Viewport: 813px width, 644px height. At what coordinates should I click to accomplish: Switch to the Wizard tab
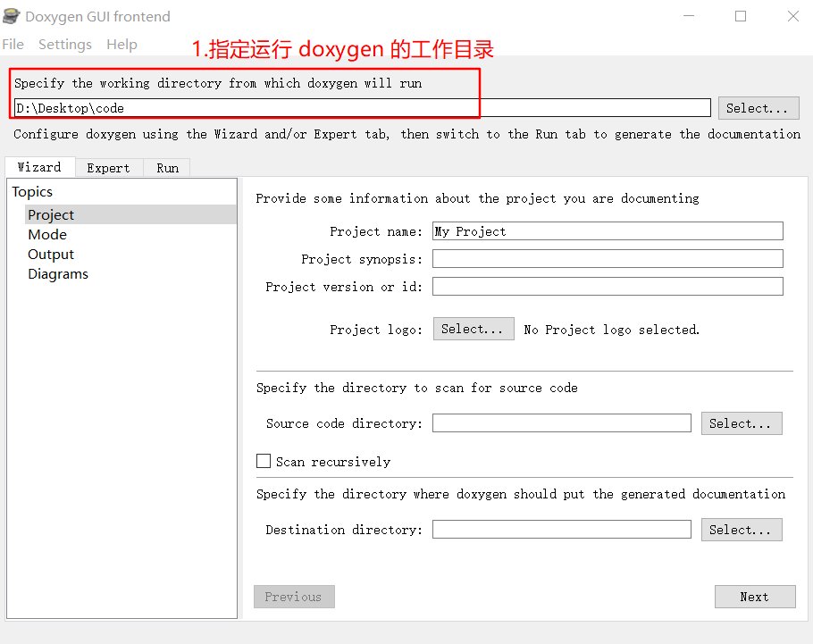[x=40, y=167]
